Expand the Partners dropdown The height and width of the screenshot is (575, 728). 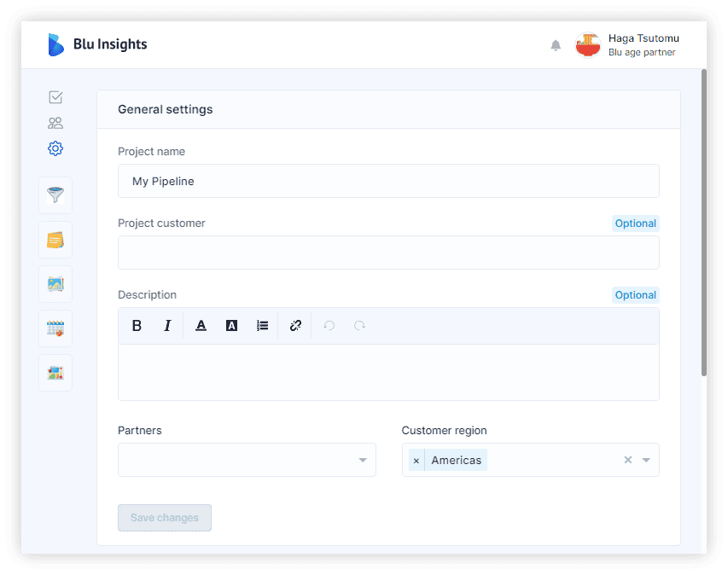247,460
